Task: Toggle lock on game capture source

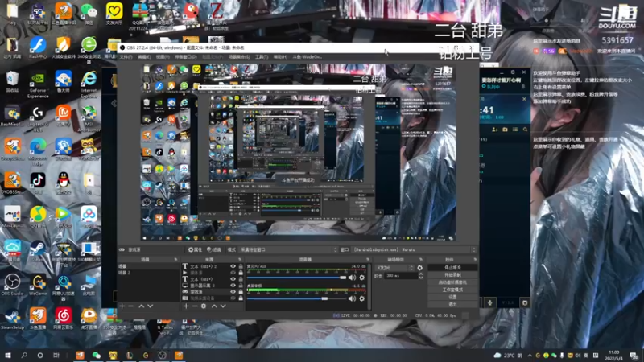Action: pyautogui.click(x=241, y=292)
